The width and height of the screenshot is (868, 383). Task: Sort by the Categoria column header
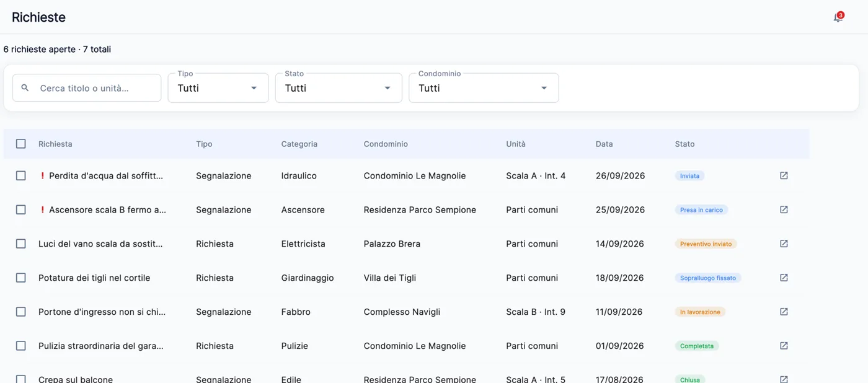point(299,144)
